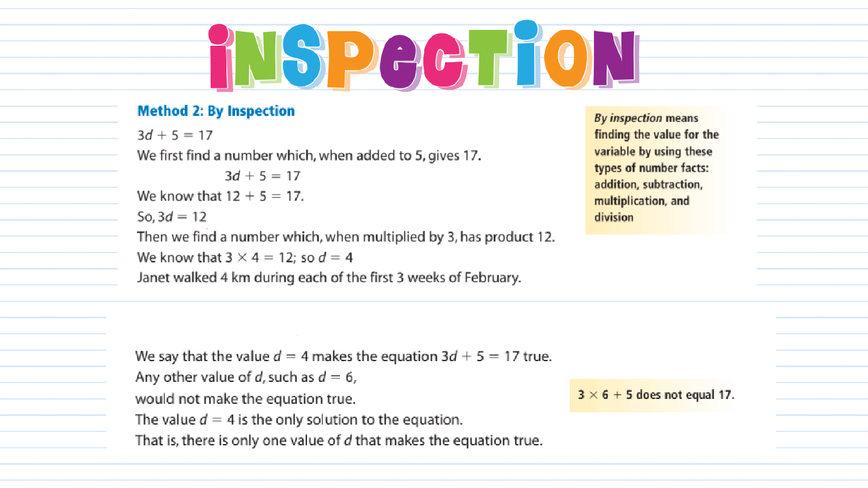Click the line "We know that 3 × 4 = 12"
Viewport: 868px width, 488px height.
pos(245,257)
